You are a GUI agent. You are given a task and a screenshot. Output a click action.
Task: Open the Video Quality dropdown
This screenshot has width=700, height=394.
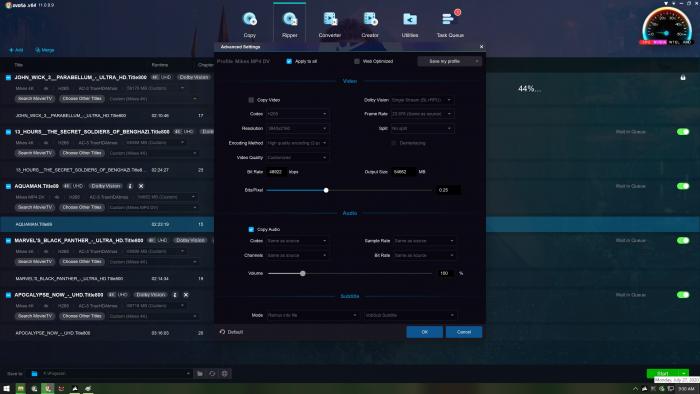(297, 158)
